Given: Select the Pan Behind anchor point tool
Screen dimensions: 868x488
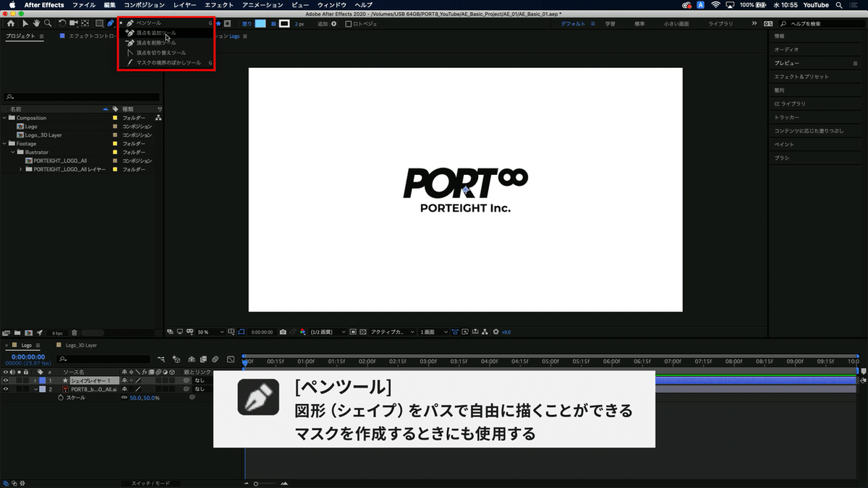Looking at the screenshot, I should [x=85, y=23].
